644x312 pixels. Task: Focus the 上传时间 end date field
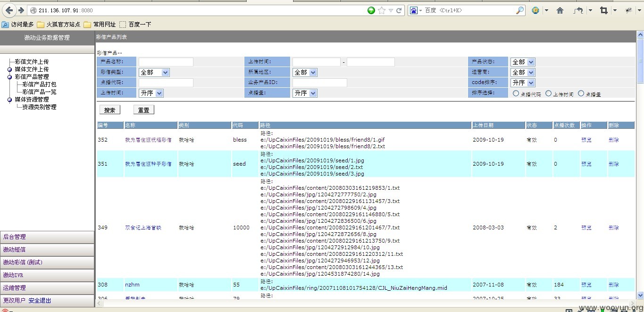(x=371, y=62)
